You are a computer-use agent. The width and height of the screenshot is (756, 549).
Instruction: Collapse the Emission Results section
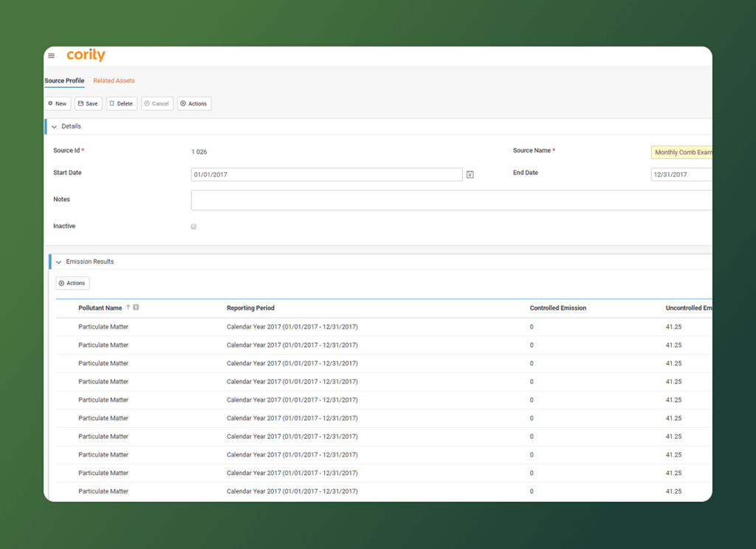click(58, 262)
